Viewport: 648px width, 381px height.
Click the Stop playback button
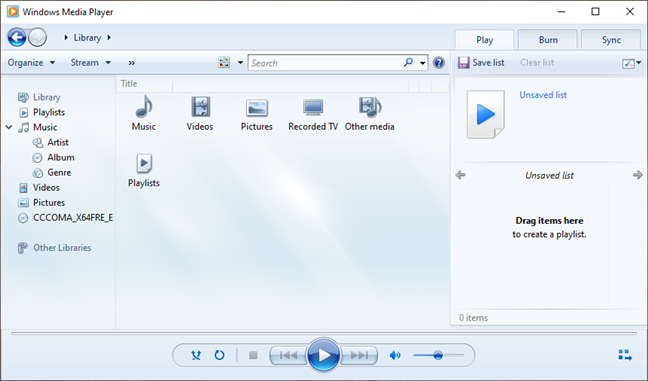tap(253, 355)
